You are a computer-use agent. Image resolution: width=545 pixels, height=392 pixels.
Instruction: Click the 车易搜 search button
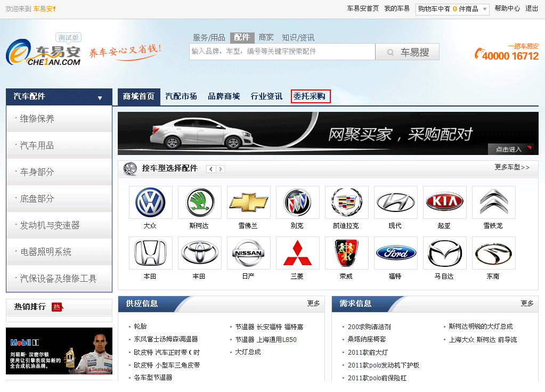pos(408,52)
